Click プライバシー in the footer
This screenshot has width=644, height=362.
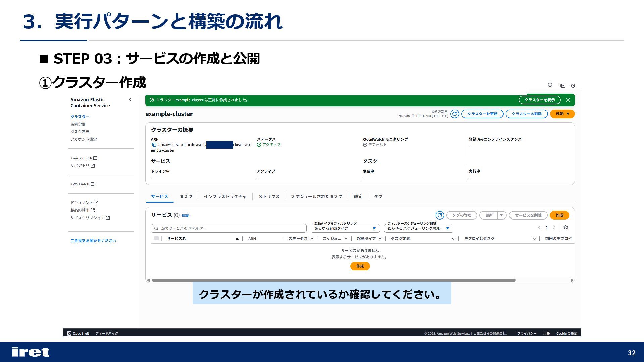527,333
